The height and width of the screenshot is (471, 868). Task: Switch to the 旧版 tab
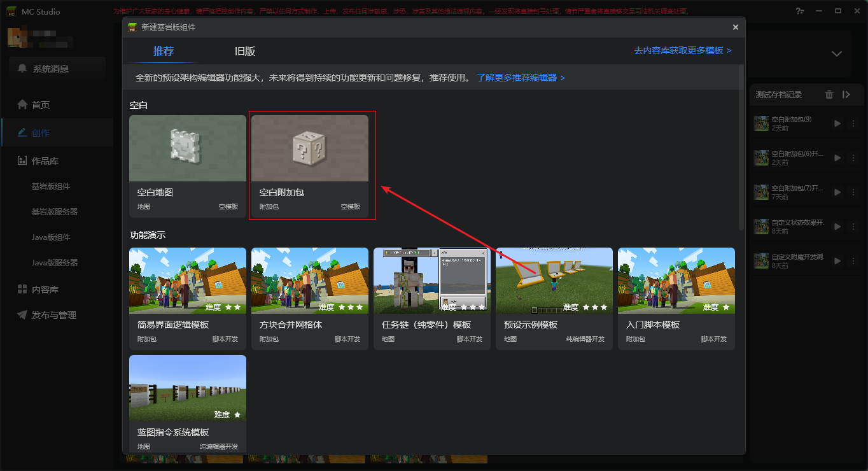click(245, 52)
